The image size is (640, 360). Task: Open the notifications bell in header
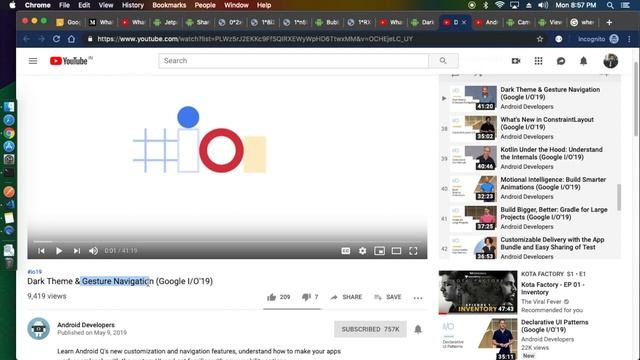(x=583, y=61)
